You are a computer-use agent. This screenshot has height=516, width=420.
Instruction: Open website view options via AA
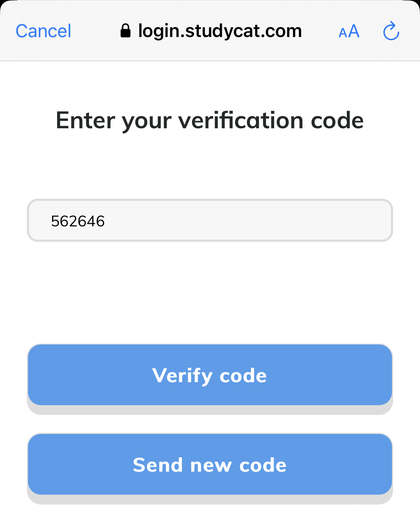coord(349,31)
